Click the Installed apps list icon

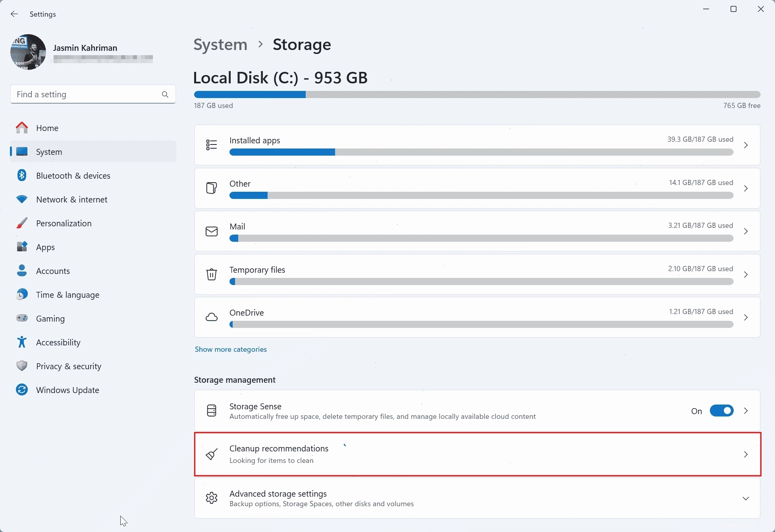point(212,145)
